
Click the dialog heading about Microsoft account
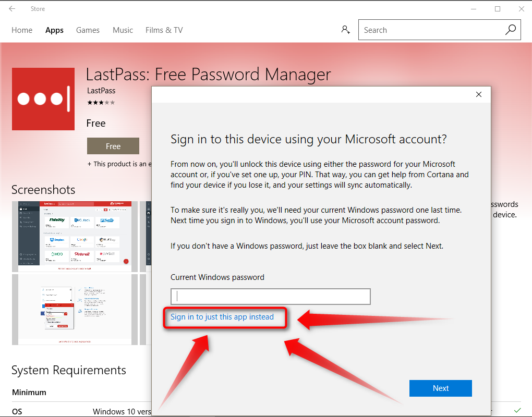coord(308,139)
